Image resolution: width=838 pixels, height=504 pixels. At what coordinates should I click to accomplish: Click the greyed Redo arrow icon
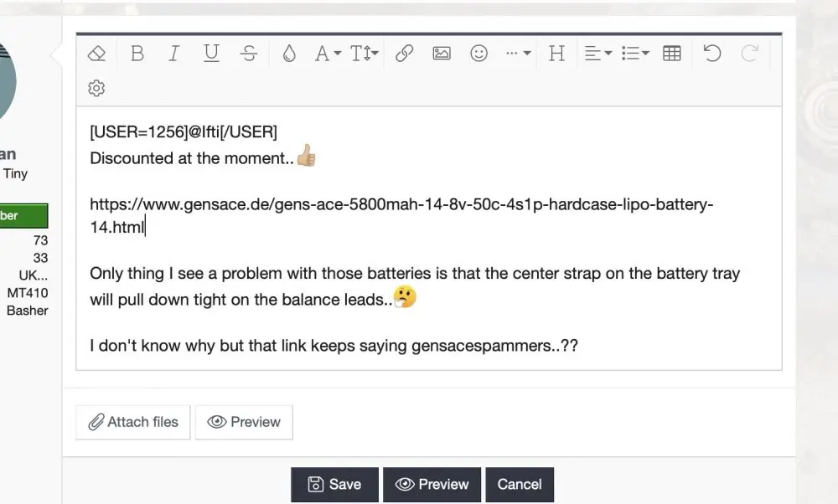coord(749,54)
